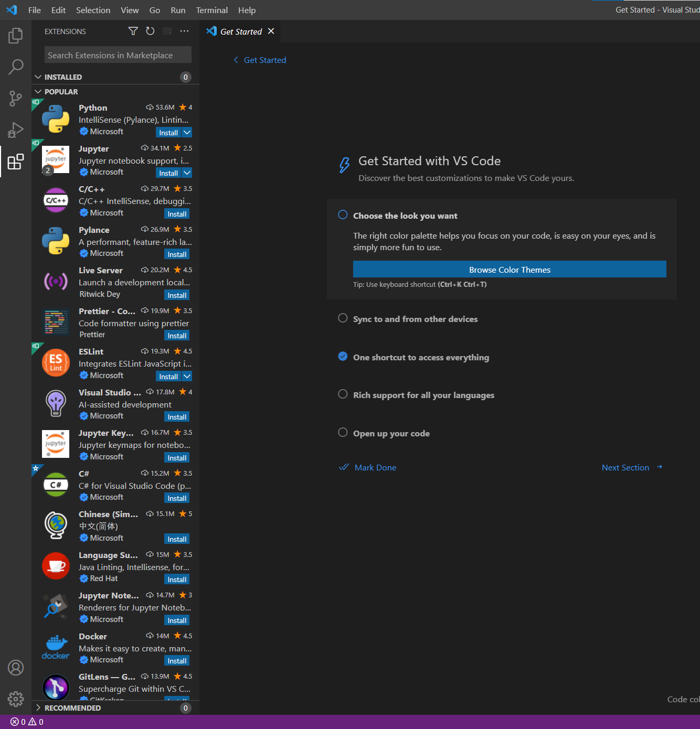Open the Accounts menu
This screenshot has width=700, height=729.
[15, 668]
